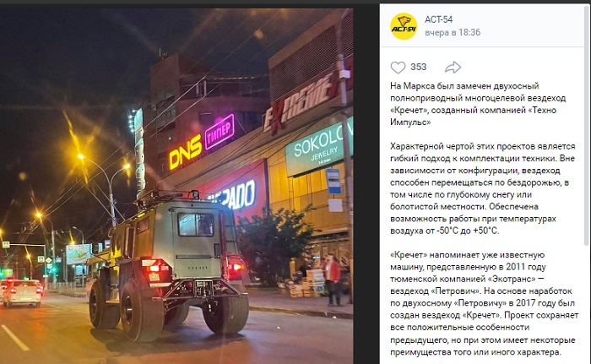The height and width of the screenshot is (364, 591).
Task: Click the 353 likes counter
Action: (x=419, y=67)
